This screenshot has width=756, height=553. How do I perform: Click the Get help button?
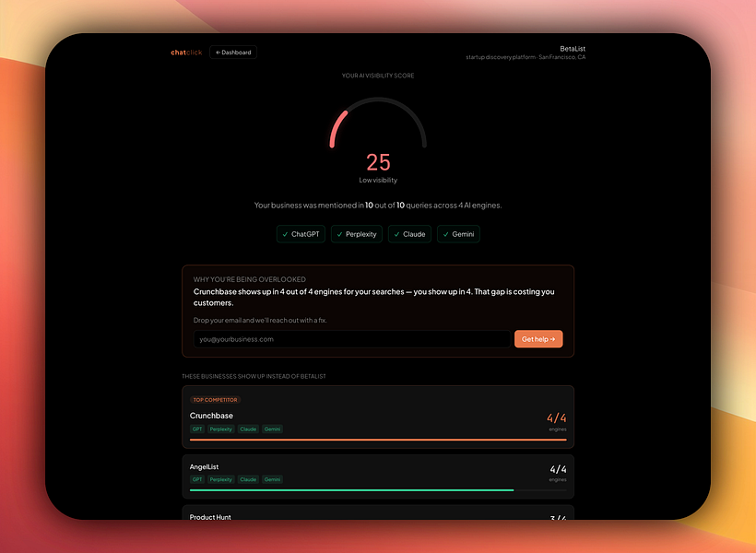538,339
